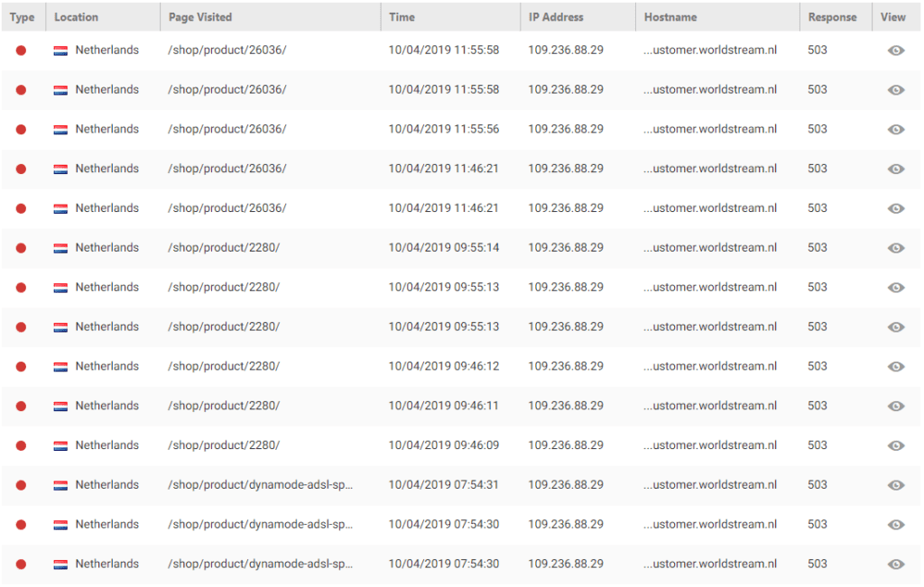Click the 503 response code on the first row
The width and height of the screenshot is (924, 587).
tap(817, 50)
